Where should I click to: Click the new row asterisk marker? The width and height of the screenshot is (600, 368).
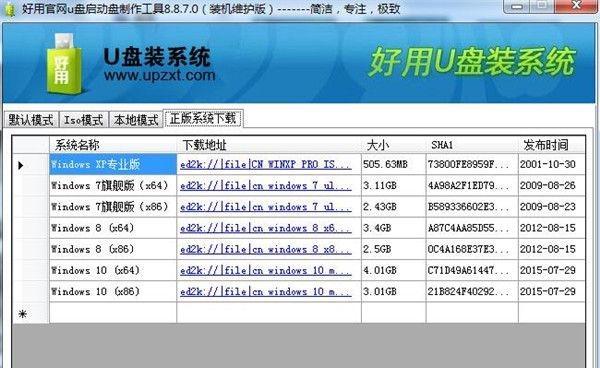click(23, 314)
